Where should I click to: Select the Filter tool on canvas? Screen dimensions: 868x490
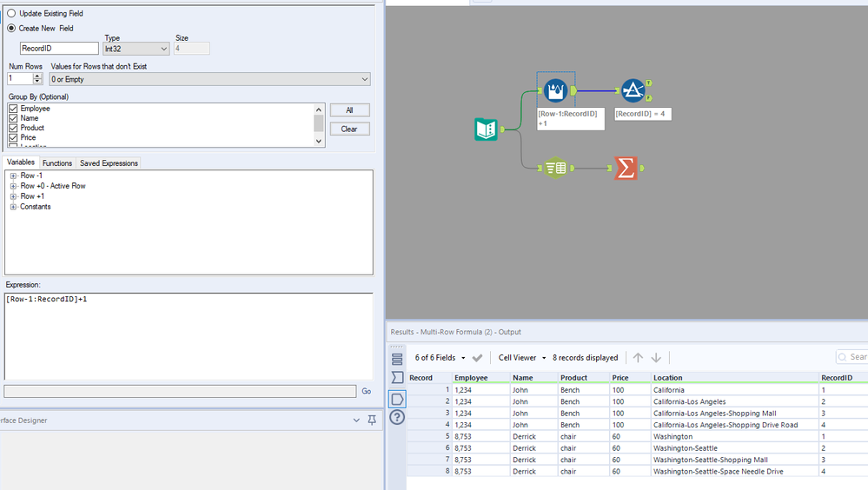tap(633, 90)
